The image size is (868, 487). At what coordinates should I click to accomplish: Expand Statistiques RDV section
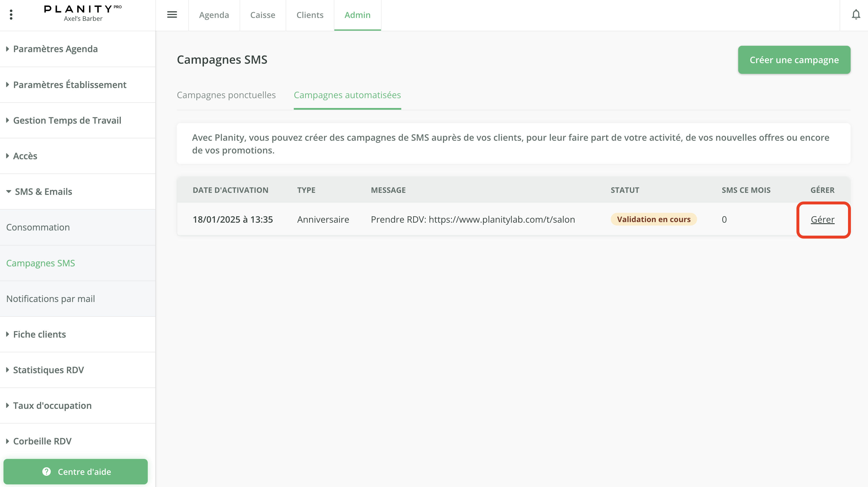48,370
